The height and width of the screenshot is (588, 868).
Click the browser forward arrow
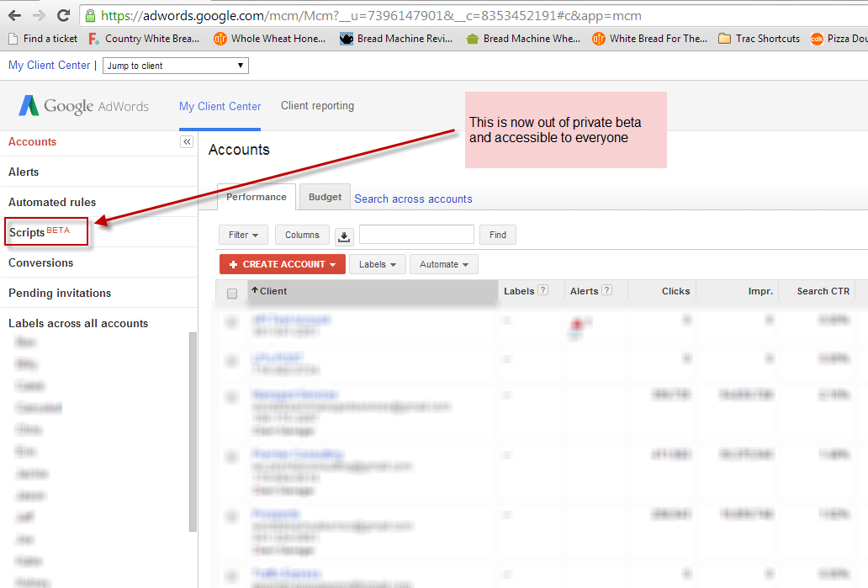tap(39, 15)
